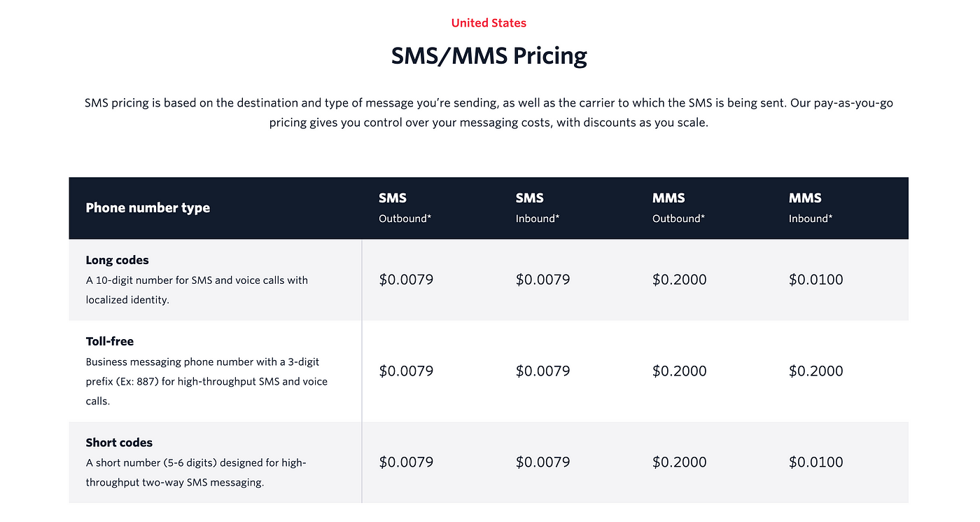Select the Toll-free row title
The height and width of the screenshot is (522, 980).
tap(110, 342)
